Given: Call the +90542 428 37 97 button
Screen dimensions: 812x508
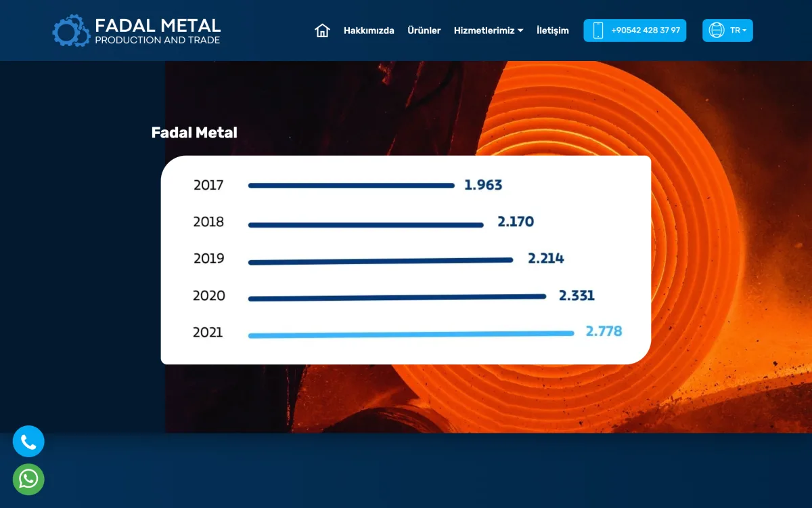Looking at the screenshot, I should tap(635, 30).
